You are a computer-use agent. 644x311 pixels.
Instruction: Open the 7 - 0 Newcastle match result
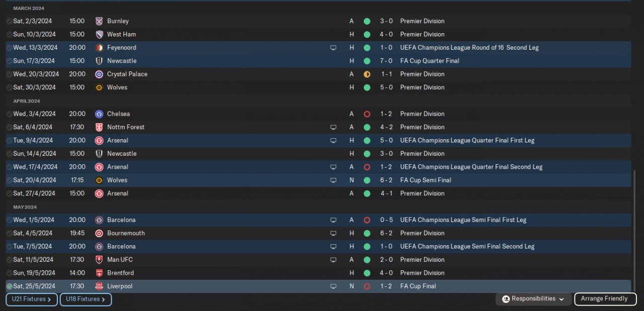point(386,61)
